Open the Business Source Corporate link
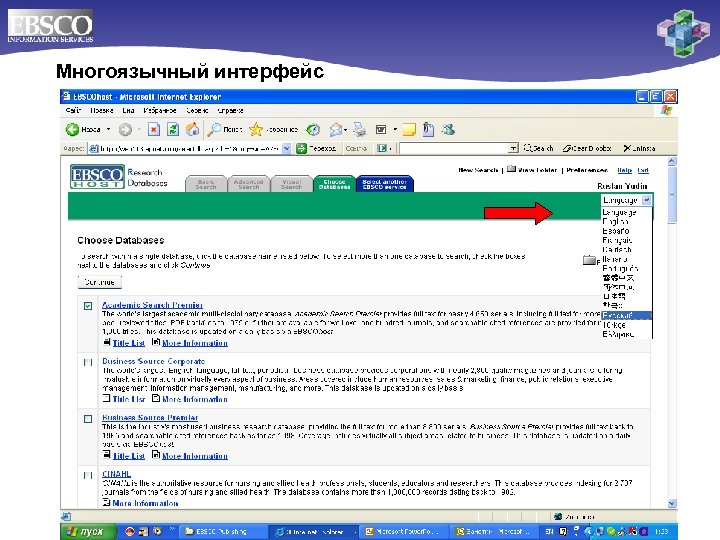Image resolution: width=720 pixels, height=540 pixels. pos(153,361)
